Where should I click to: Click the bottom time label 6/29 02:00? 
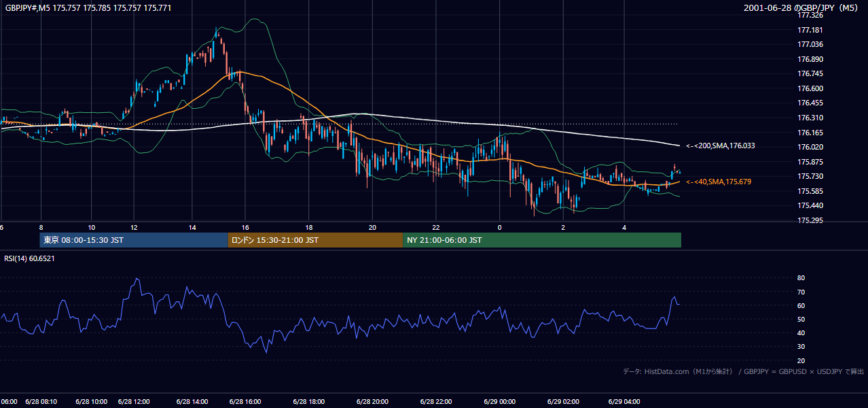(x=563, y=401)
